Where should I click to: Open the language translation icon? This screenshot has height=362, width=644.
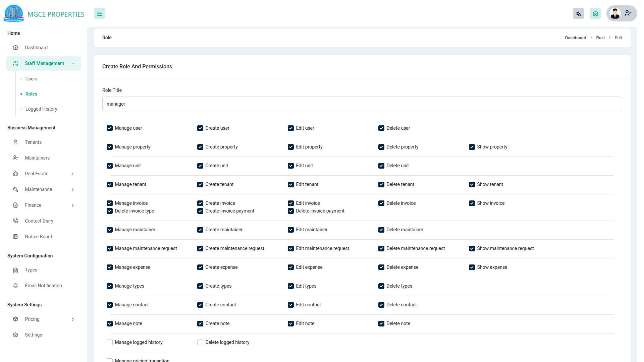[578, 14]
